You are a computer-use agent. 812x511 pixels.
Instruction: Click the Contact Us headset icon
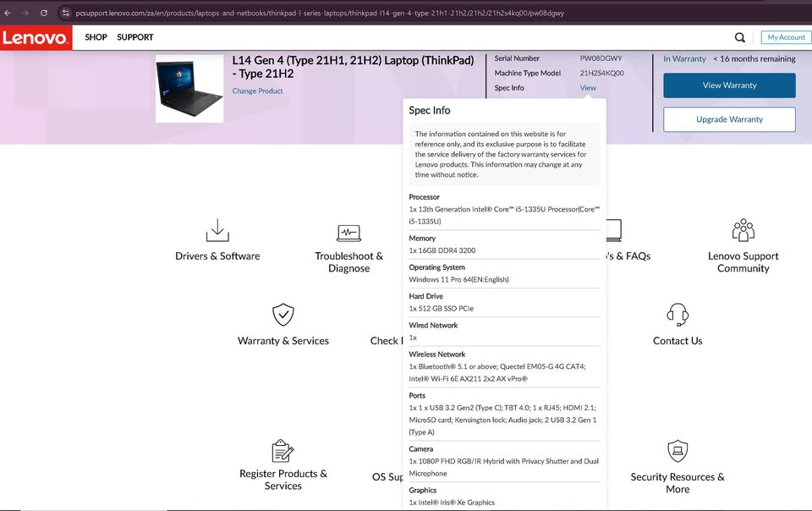pyautogui.click(x=677, y=315)
